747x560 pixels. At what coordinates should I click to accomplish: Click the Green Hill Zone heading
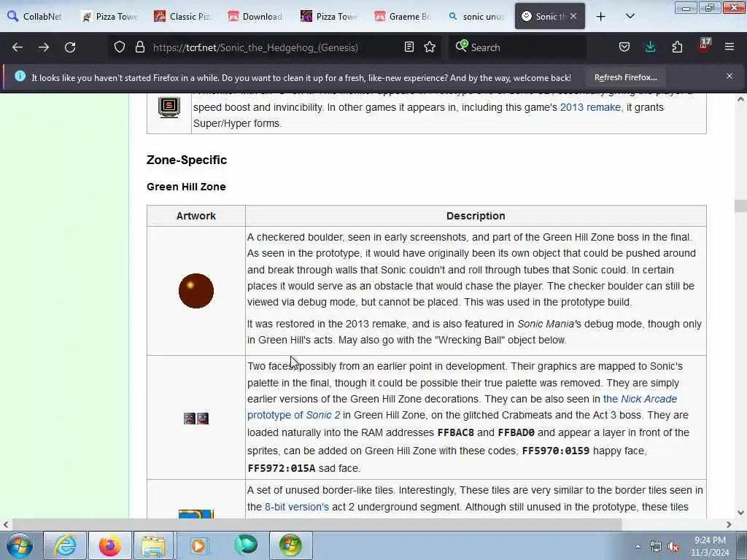click(186, 187)
